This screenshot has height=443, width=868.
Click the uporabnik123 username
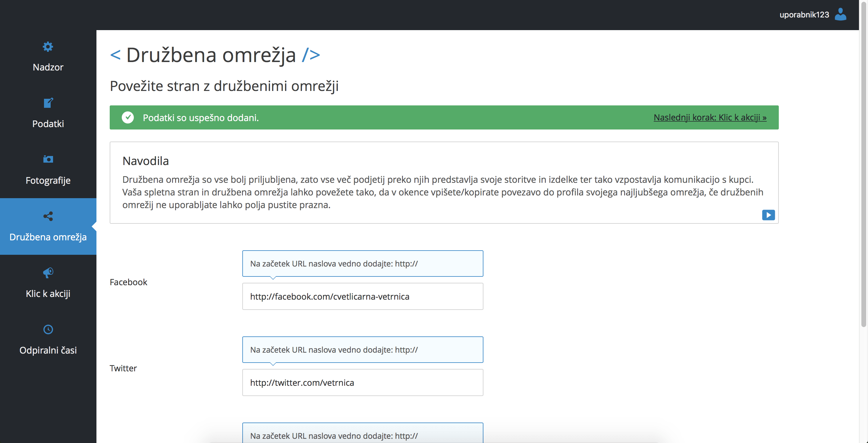[x=804, y=15]
